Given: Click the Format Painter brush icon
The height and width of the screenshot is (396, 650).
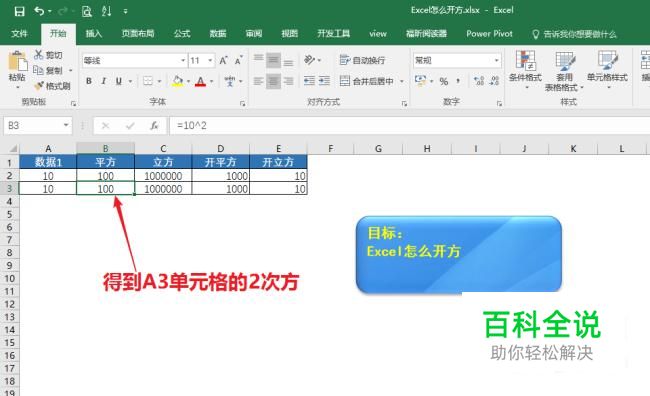Looking at the screenshot, I should pos(39,86).
